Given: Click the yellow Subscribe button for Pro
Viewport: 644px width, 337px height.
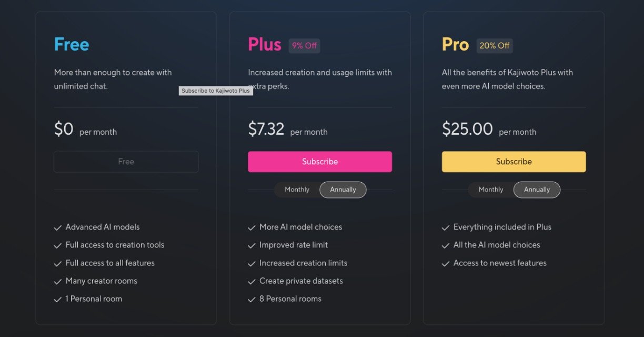Looking at the screenshot, I should click(x=514, y=162).
